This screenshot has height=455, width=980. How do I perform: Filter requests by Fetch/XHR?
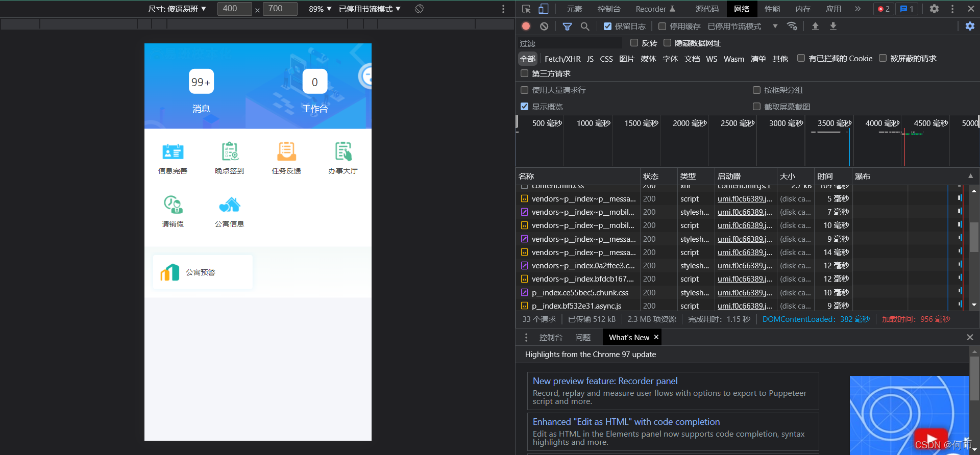pyautogui.click(x=562, y=59)
